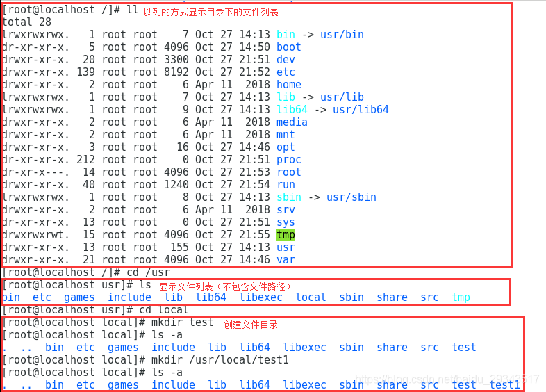
Task: Select the 'proc' directory name
Action: point(289,160)
